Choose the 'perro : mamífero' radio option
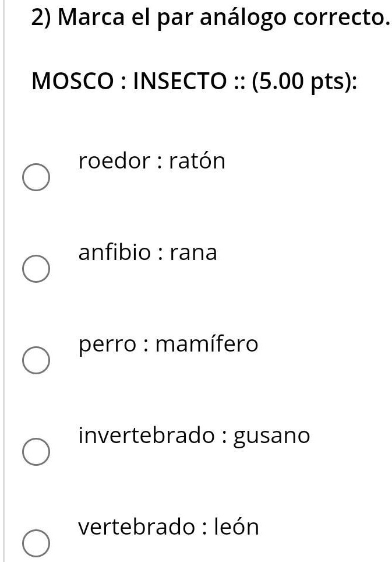 point(36,361)
